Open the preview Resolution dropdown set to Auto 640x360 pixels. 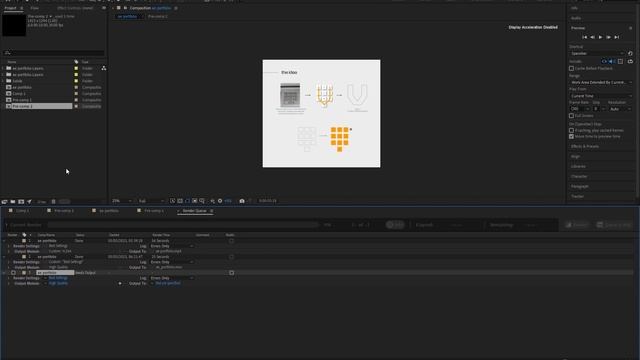(x=620, y=109)
